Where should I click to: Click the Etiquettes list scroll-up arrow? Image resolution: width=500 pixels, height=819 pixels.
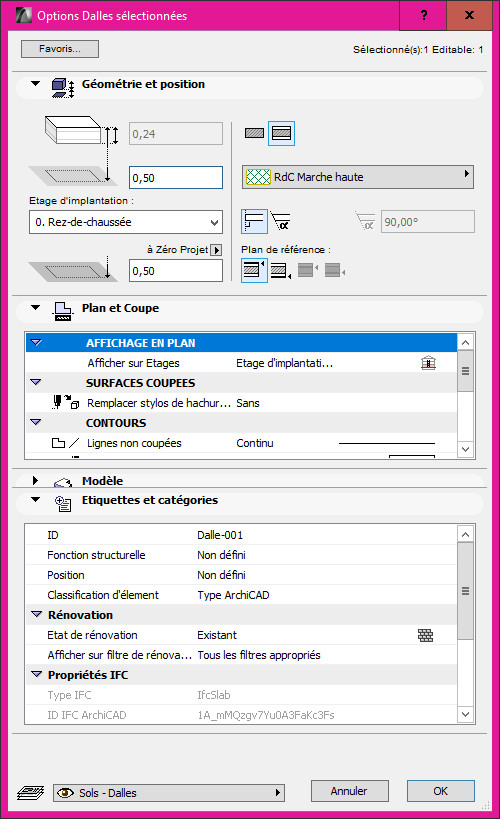pos(466,535)
